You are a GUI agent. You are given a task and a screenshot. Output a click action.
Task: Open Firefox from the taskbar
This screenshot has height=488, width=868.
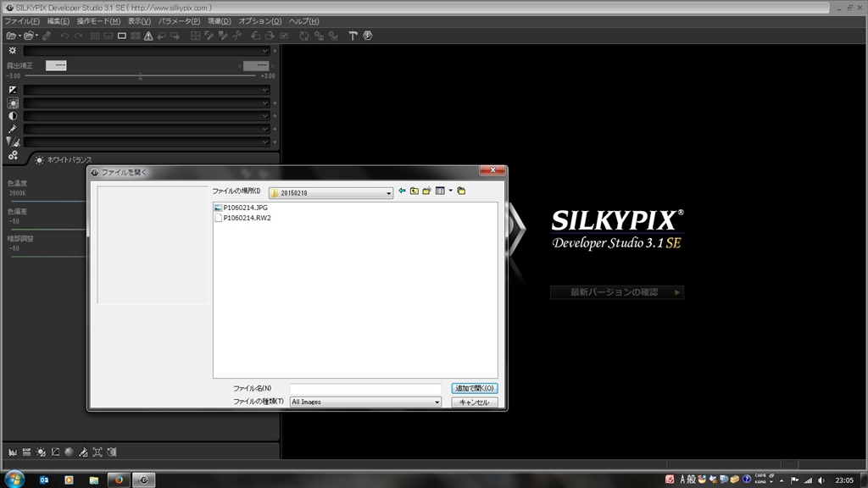click(x=119, y=480)
